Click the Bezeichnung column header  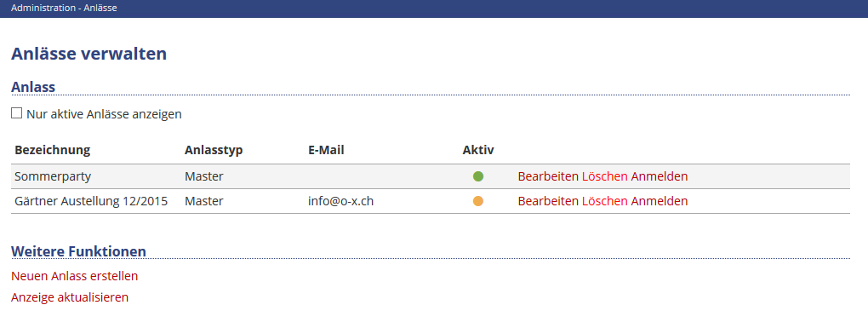click(x=52, y=150)
